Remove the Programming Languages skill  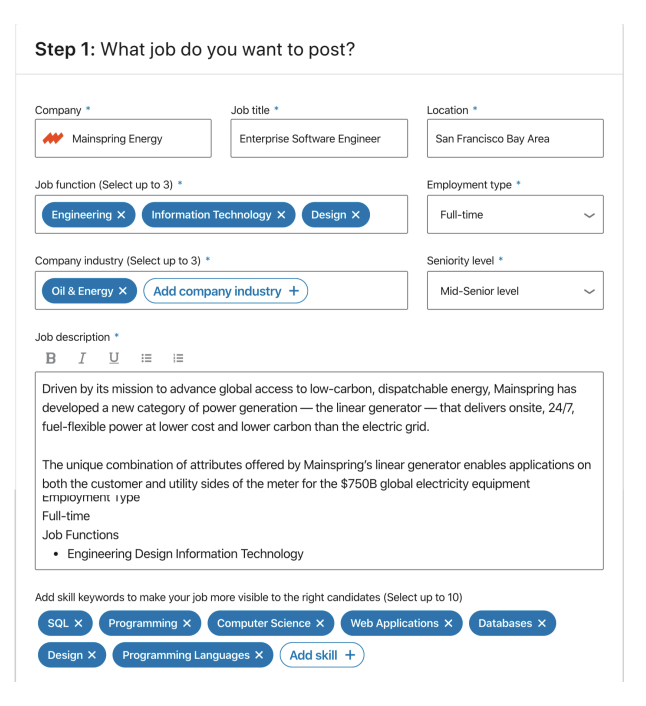[x=259, y=655]
